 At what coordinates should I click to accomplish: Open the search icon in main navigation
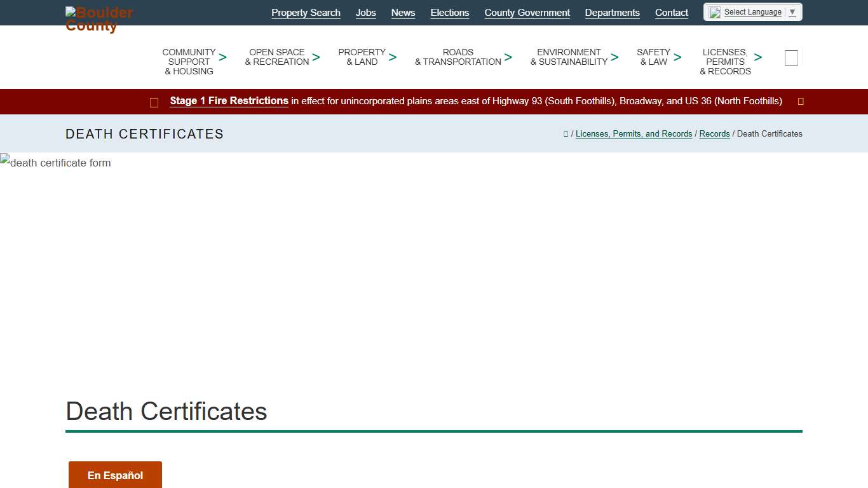791,58
